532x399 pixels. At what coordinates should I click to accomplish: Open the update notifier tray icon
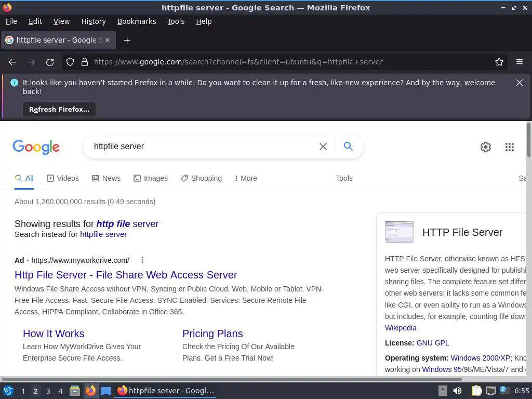point(504,391)
